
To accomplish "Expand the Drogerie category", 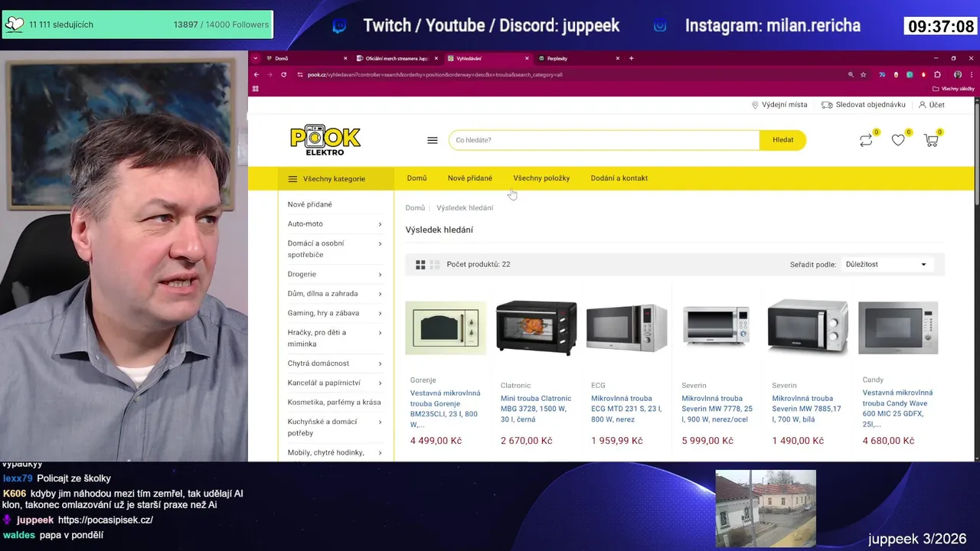I will (x=380, y=274).
